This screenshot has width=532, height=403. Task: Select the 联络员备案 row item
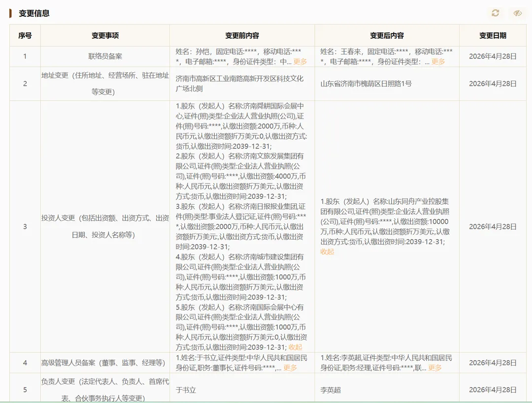pos(105,56)
